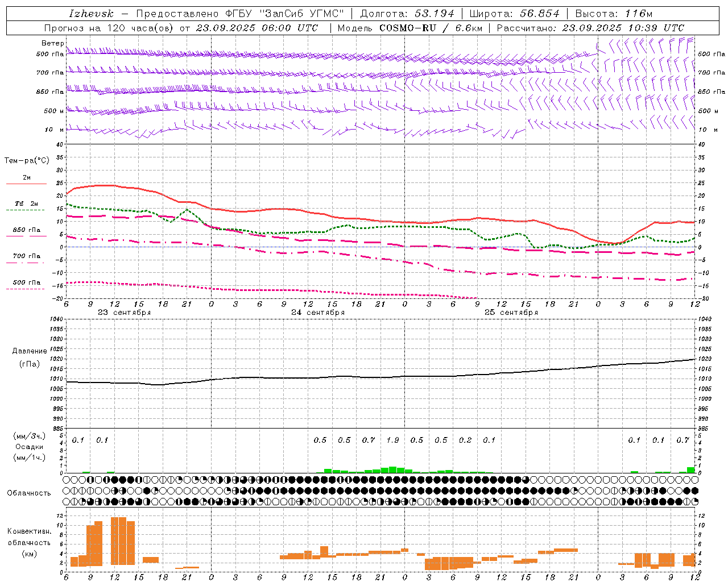Click the 'Облачность' cloud cover row label

point(29,493)
